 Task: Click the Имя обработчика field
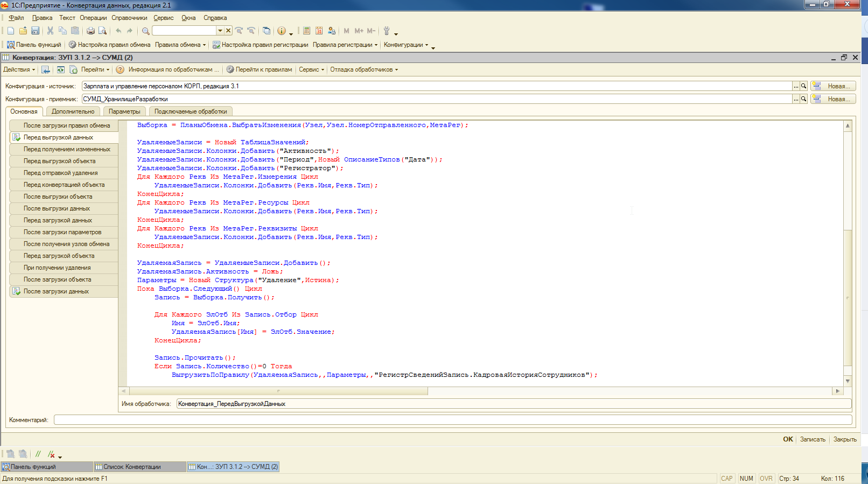[x=514, y=404]
